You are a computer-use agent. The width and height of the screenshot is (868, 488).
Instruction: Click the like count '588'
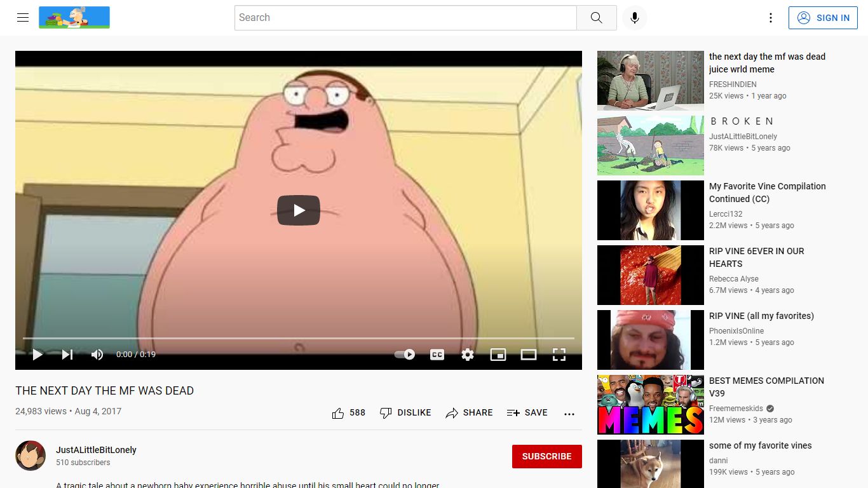click(358, 413)
